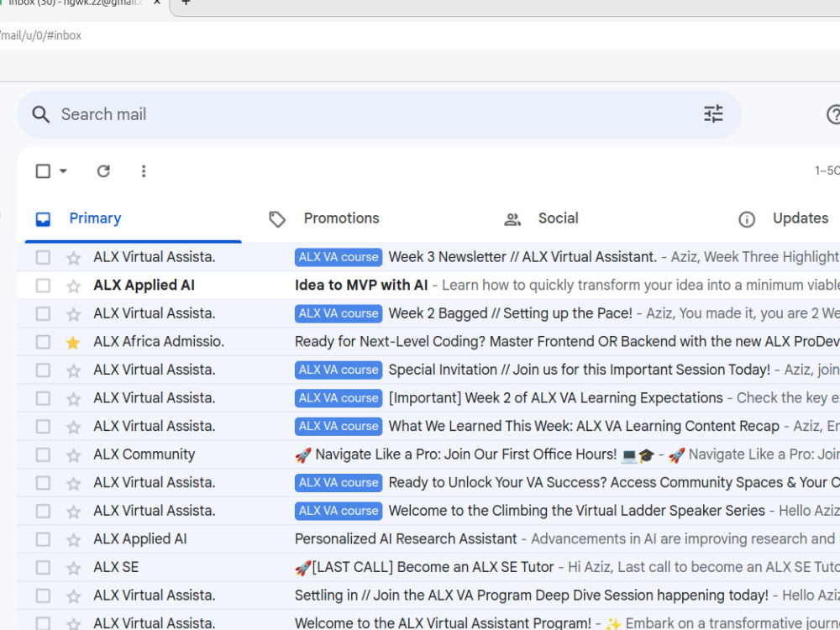Screen dimensions: 840x630
Task: Star the ALX SE Tutor last call email
Action: point(73,568)
